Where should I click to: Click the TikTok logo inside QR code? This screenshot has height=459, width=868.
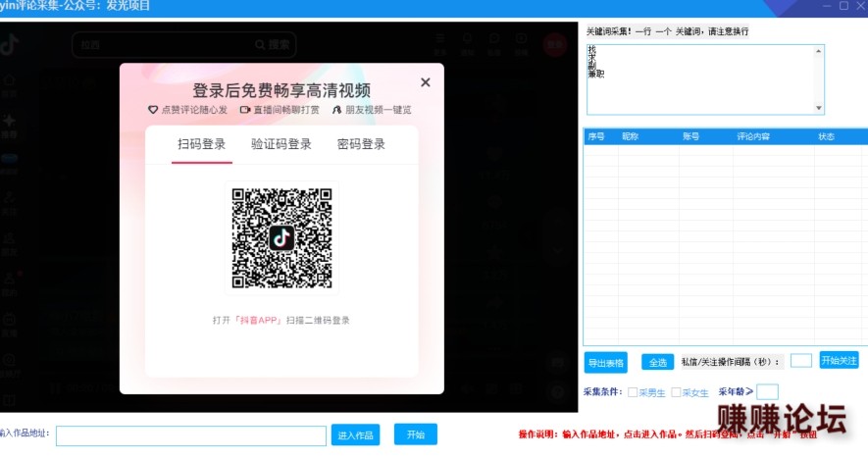tap(281, 238)
